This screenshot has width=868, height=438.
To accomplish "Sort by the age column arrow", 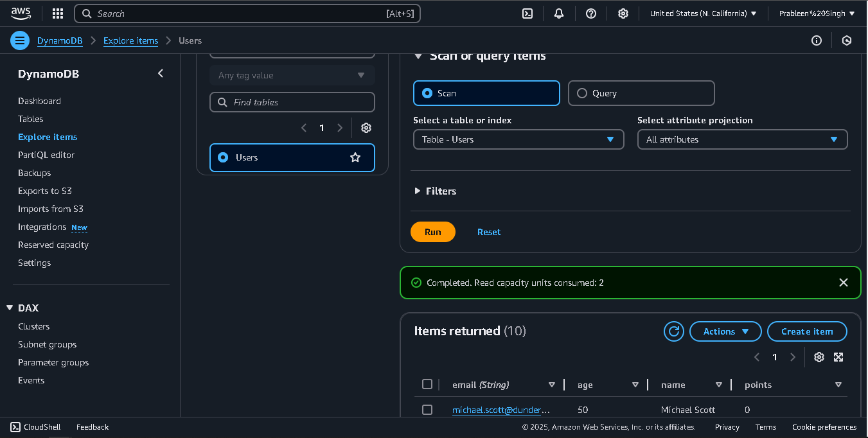I will pos(635,385).
